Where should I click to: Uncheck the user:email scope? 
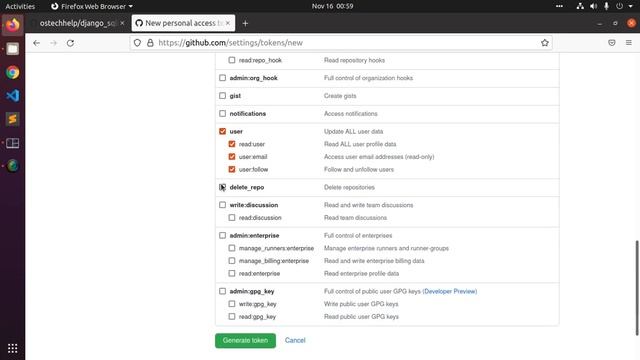232,156
